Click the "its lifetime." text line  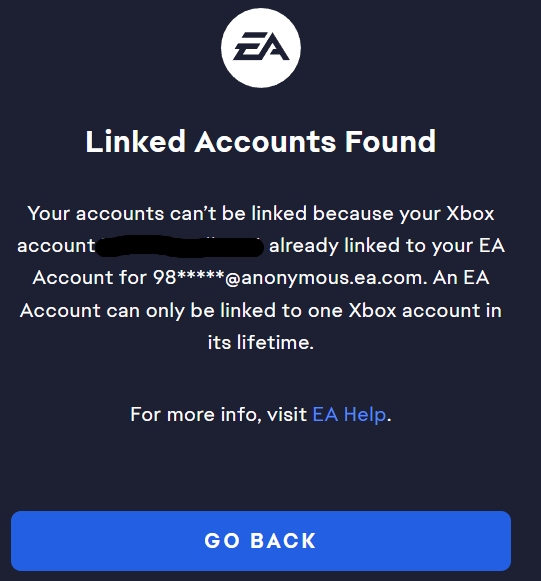click(261, 342)
